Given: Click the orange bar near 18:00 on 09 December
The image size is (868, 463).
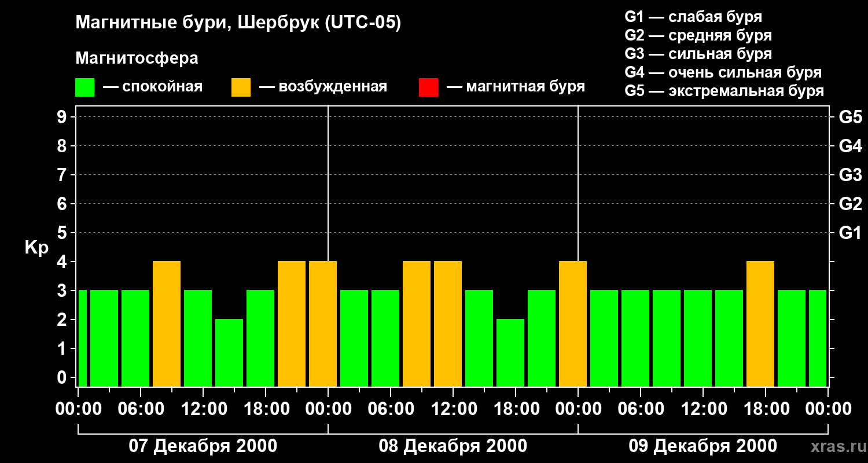Looking at the screenshot, I should (760, 324).
